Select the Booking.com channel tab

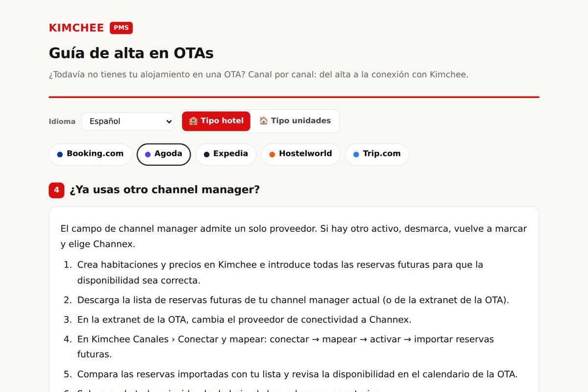[90, 154]
